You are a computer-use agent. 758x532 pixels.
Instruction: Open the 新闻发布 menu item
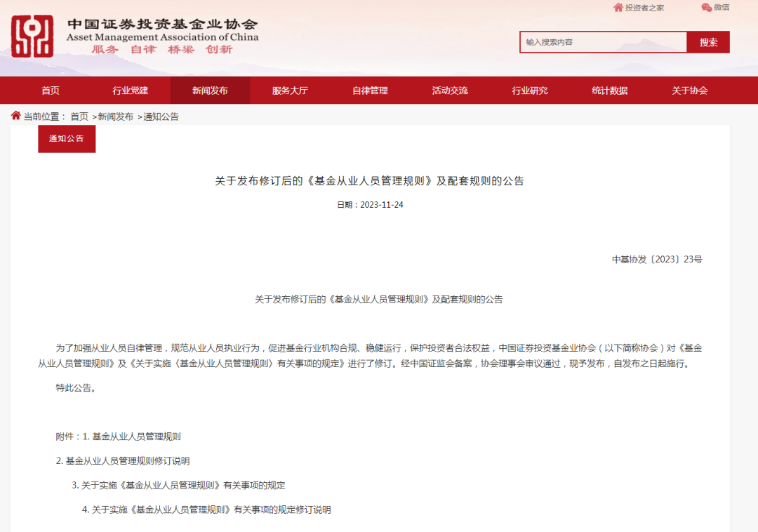pyautogui.click(x=209, y=91)
